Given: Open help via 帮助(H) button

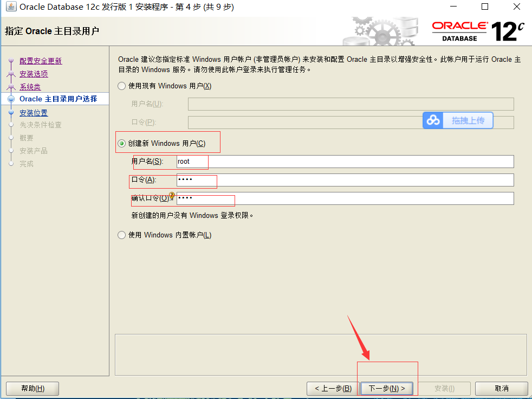Looking at the screenshot, I should 33,389.
